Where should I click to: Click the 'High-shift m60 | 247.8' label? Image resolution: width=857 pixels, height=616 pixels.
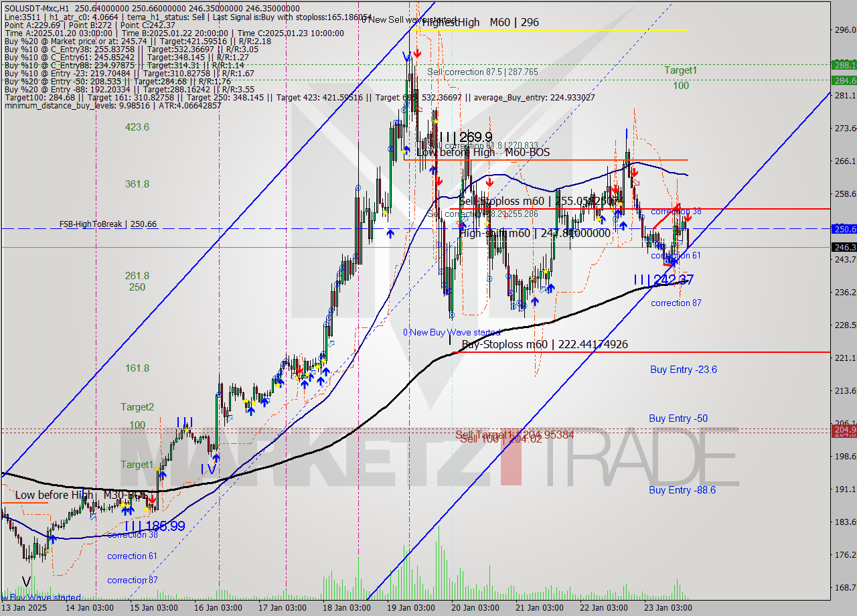coord(535,233)
